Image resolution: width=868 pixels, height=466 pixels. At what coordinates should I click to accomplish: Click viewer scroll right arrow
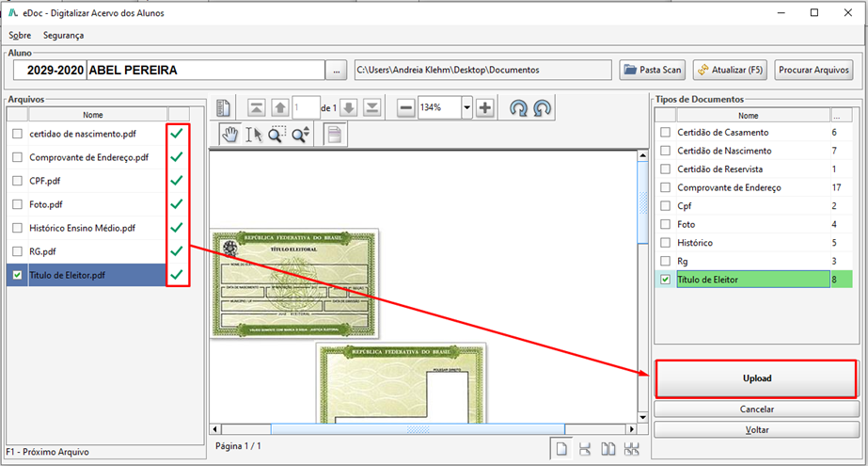tap(632, 429)
